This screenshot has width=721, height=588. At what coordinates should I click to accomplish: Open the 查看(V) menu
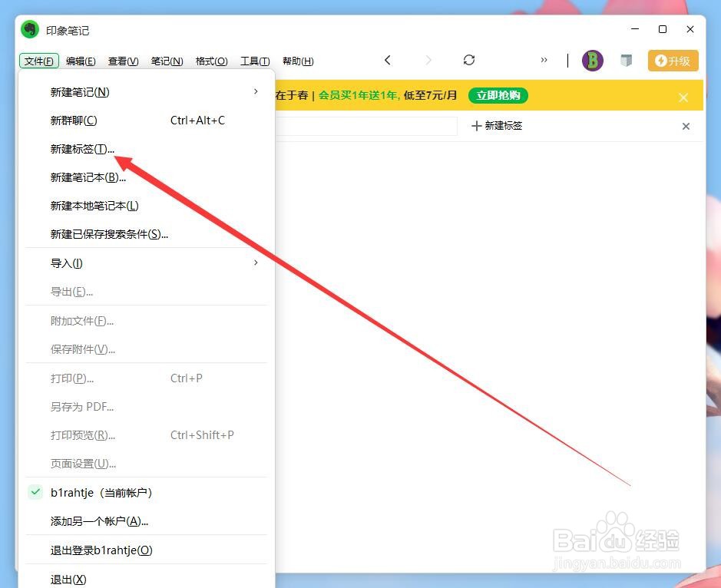(123, 61)
